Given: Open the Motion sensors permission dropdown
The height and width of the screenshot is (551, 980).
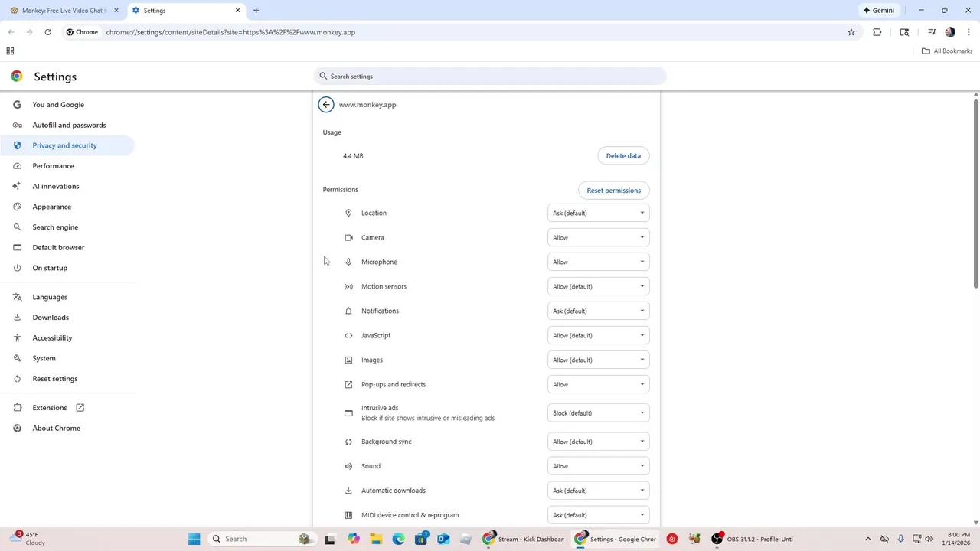Looking at the screenshot, I should (599, 286).
